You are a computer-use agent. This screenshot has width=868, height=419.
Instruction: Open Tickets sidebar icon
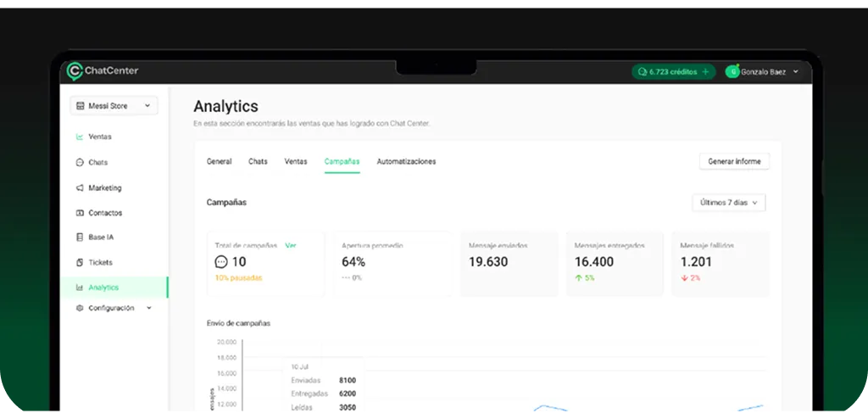click(80, 263)
